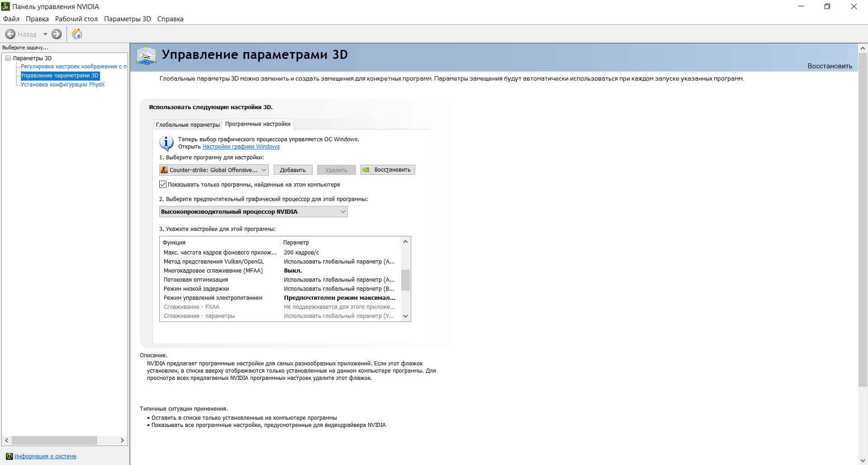Select the Макс. частота кадров фонового row
This screenshot has height=465, width=868.
[x=280, y=253]
